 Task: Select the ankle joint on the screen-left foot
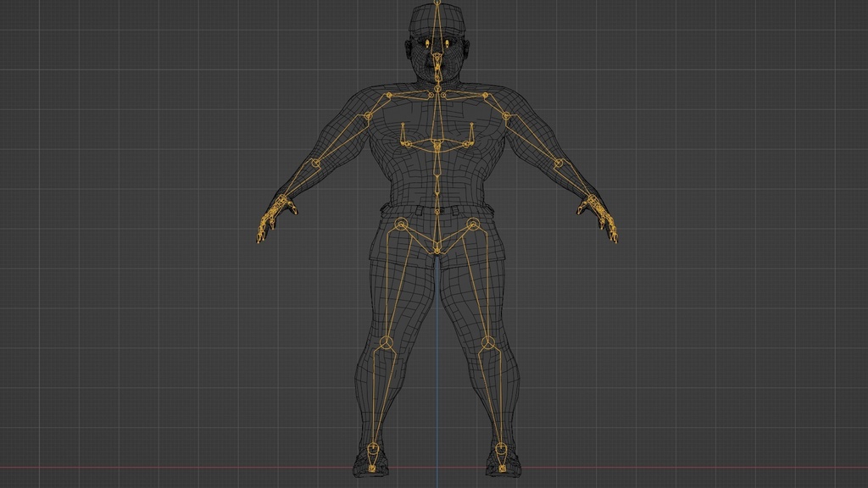(x=373, y=447)
